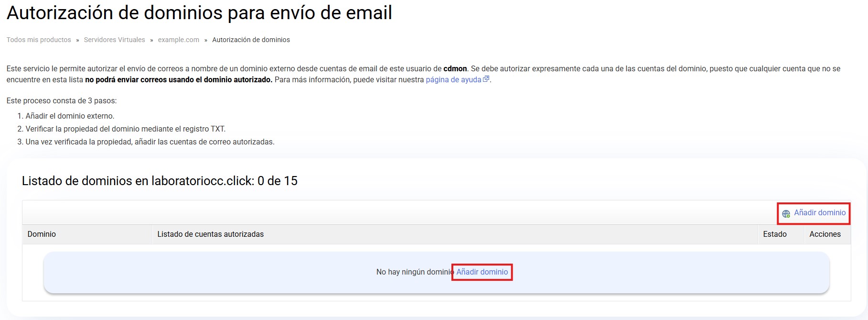Click the Listado de cuentas autorizadas column header
This screenshot has height=320, width=868.
[210, 234]
